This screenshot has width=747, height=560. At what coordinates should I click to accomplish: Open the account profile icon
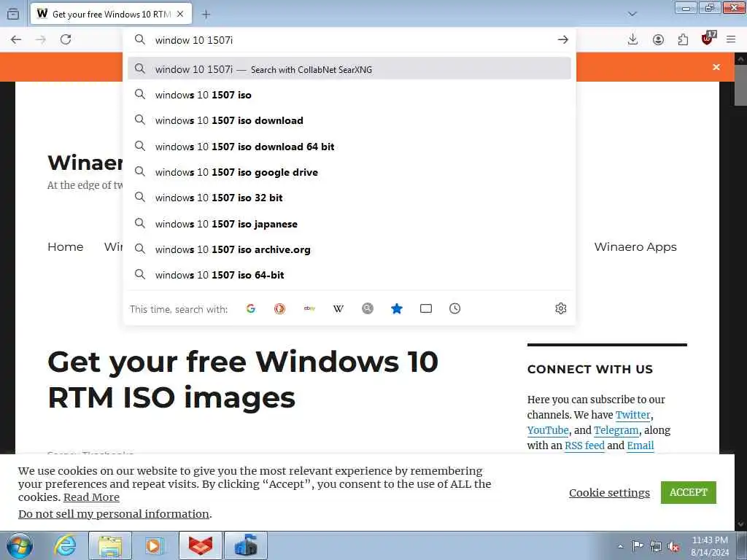pos(658,39)
